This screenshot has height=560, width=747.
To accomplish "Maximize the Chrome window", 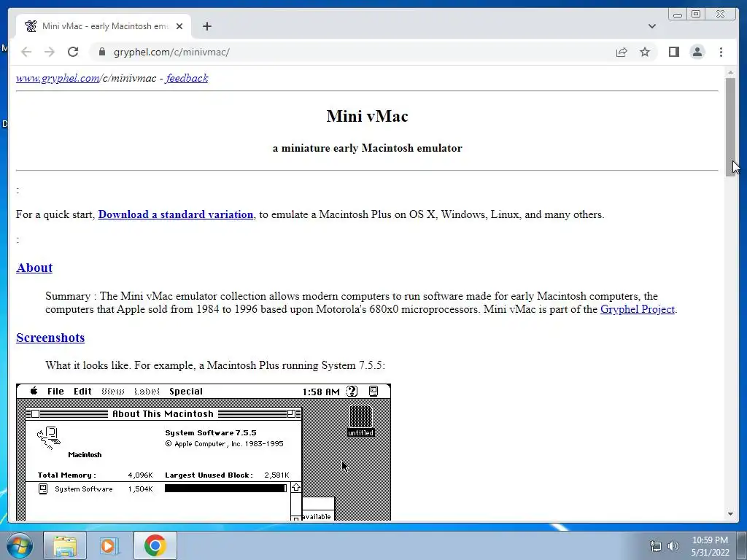I will point(695,15).
